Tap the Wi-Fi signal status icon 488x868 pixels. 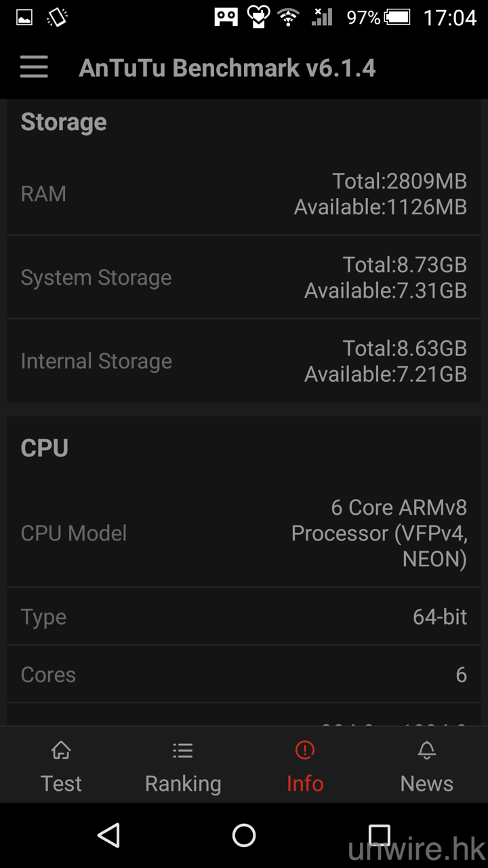pyautogui.click(x=289, y=18)
